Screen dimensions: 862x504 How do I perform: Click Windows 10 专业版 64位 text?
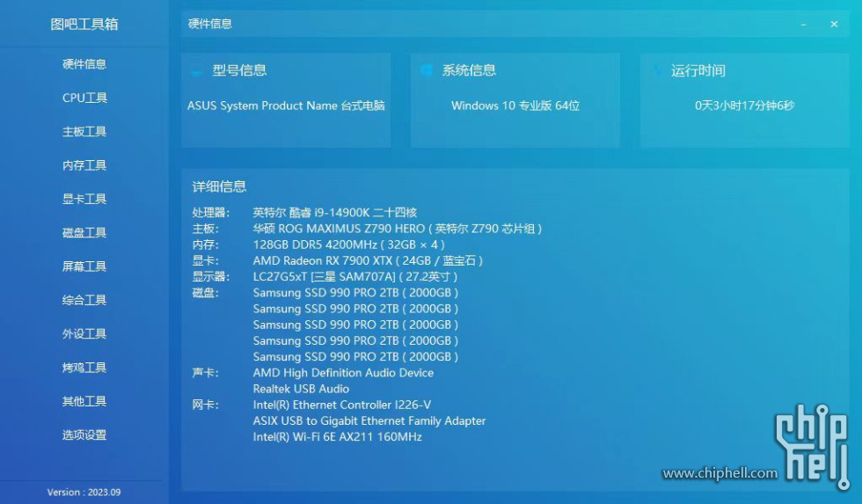point(515,106)
